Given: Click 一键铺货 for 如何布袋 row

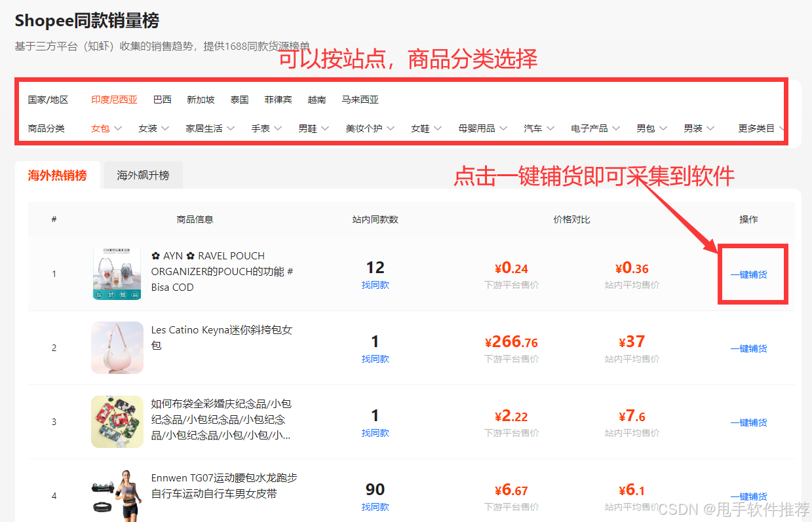Looking at the screenshot, I should (x=748, y=422).
